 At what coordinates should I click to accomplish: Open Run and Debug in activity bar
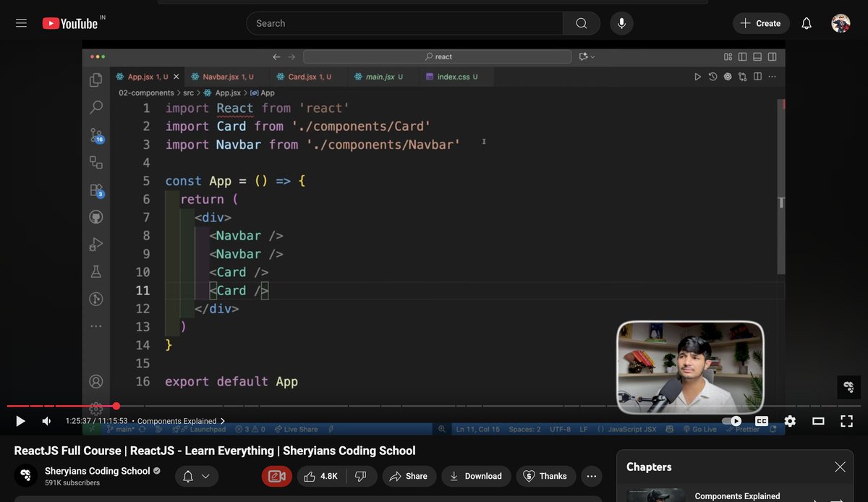[x=95, y=244]
